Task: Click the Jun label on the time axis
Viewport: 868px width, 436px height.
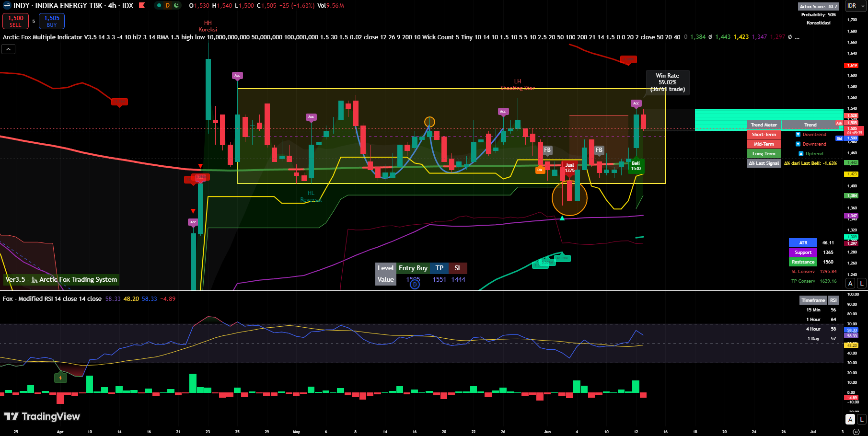Action: click(547, 432)
